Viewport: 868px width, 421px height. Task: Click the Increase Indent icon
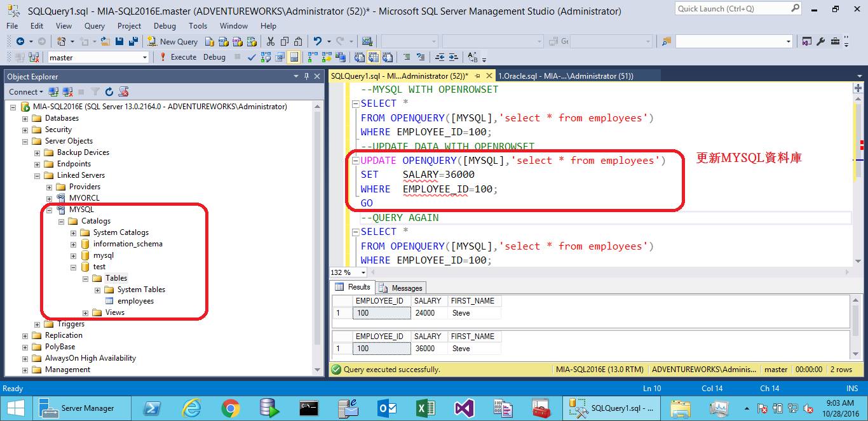pyautogui.click(x=454, y=57)
